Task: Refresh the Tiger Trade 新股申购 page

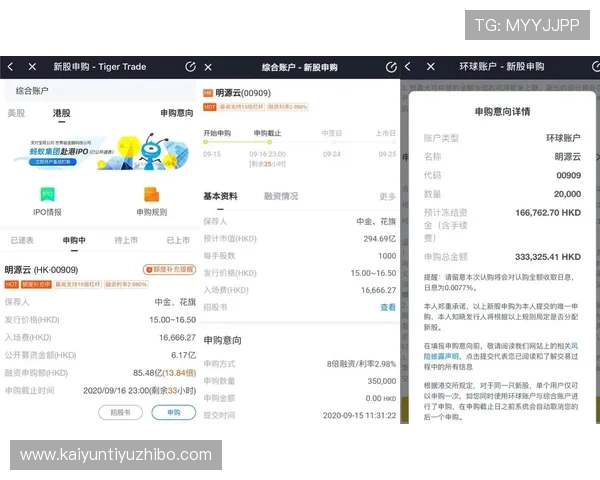Action: click(190, 67)
